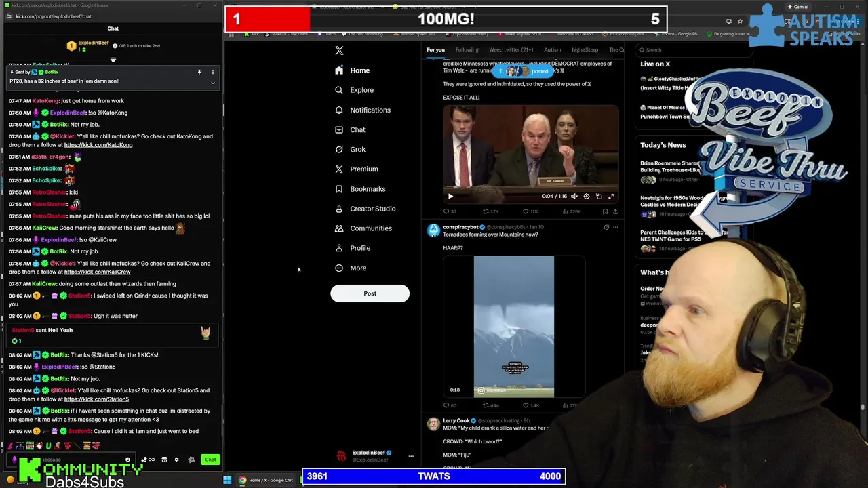Click the hearing video progress bar
Screen dimensions: 868x488
tap(531, 188)
